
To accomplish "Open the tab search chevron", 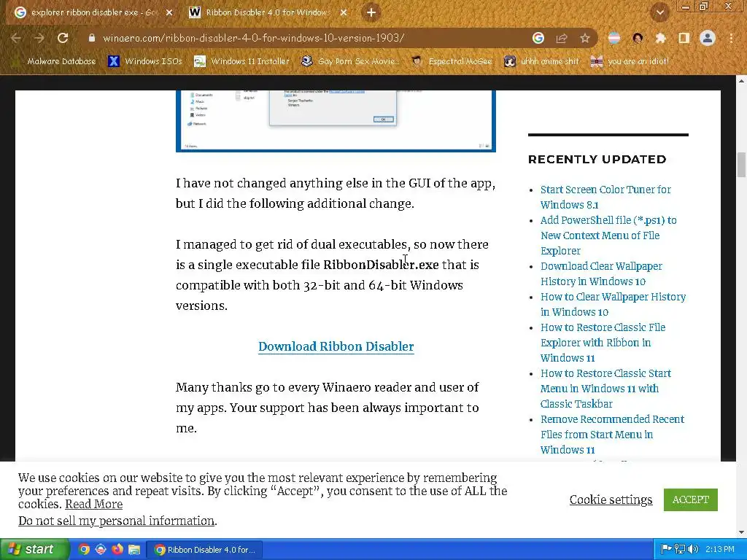I will point(660,13).
